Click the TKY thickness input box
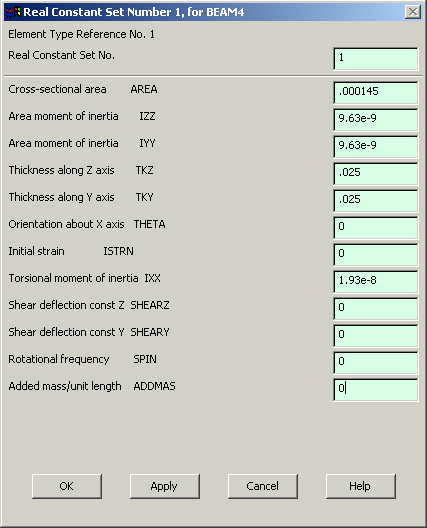Image resolution: width=427 pixels, height=528 pixels. point(375,200)
